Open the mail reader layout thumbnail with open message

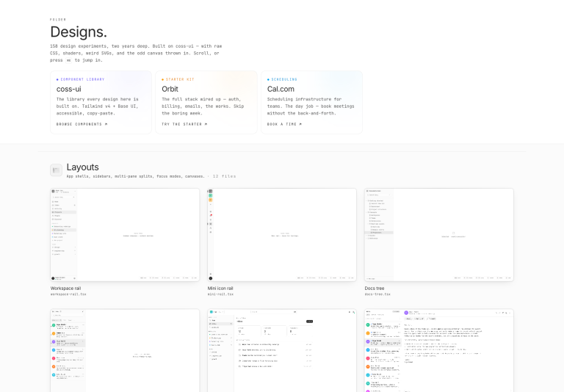[439, 350]
